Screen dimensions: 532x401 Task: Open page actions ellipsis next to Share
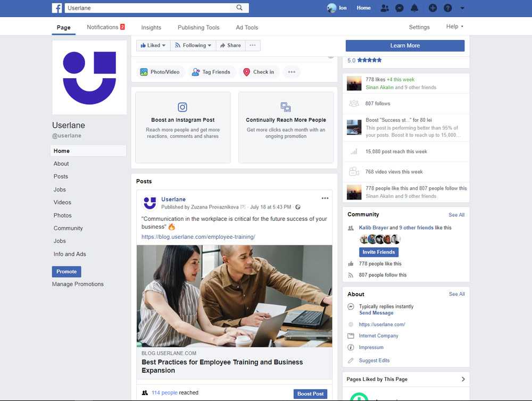252,45
